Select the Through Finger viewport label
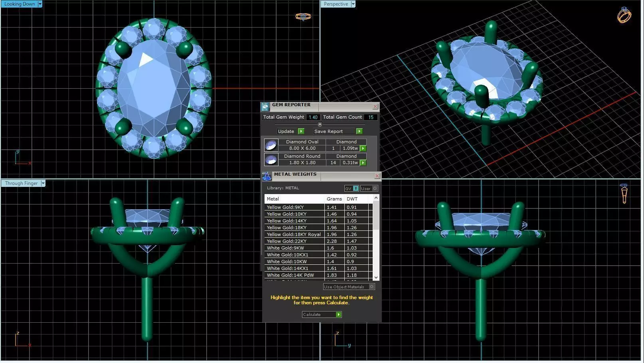The height and width of the screenshot is (363, 644). 21,183
